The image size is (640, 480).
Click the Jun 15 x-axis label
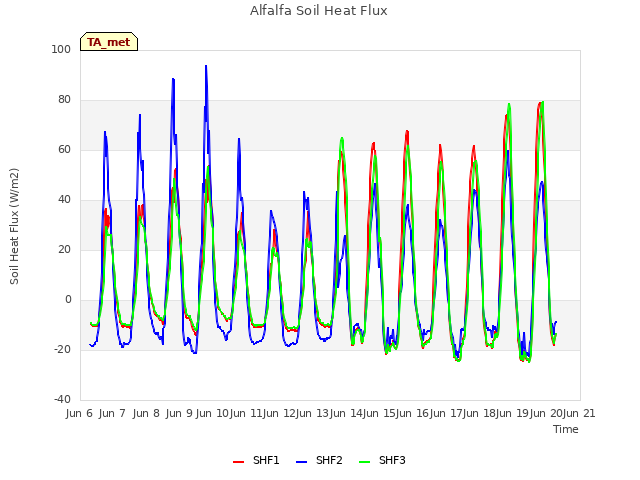tap(379, 413)
